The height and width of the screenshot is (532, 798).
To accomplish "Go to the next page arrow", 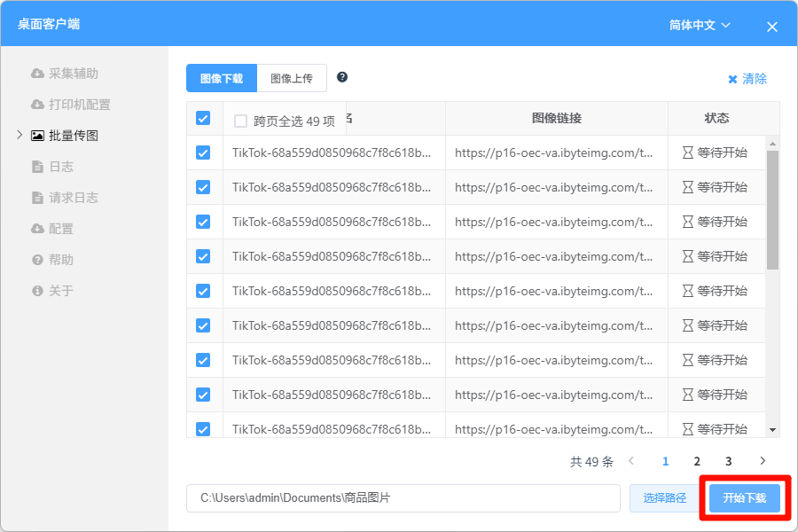I will 763,461.
